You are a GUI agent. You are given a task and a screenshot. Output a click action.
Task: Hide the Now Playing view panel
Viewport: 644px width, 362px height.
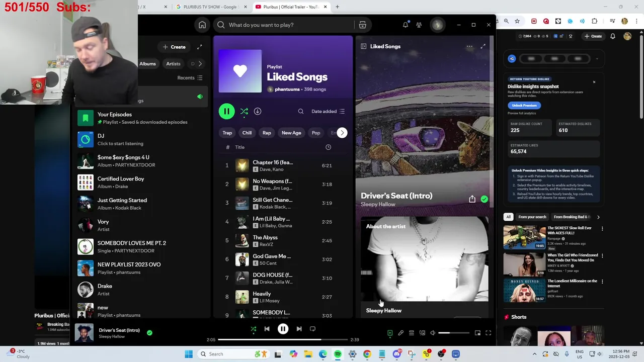[363, 46]
